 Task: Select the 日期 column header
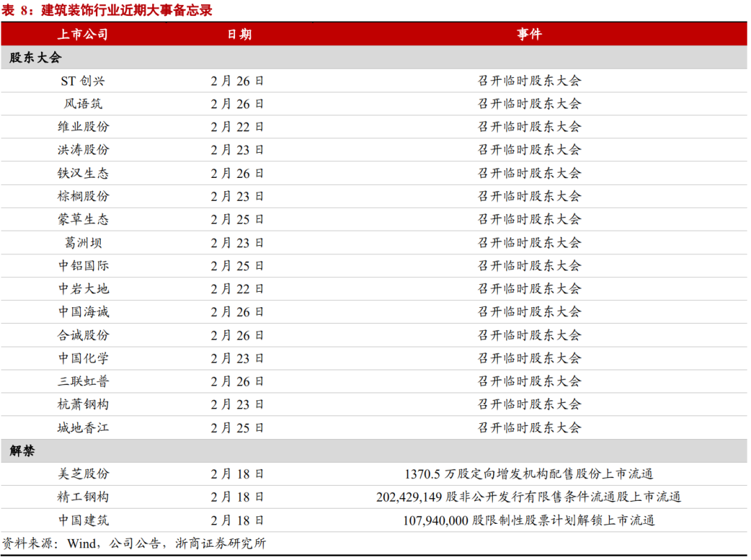(x=239, y=35)
